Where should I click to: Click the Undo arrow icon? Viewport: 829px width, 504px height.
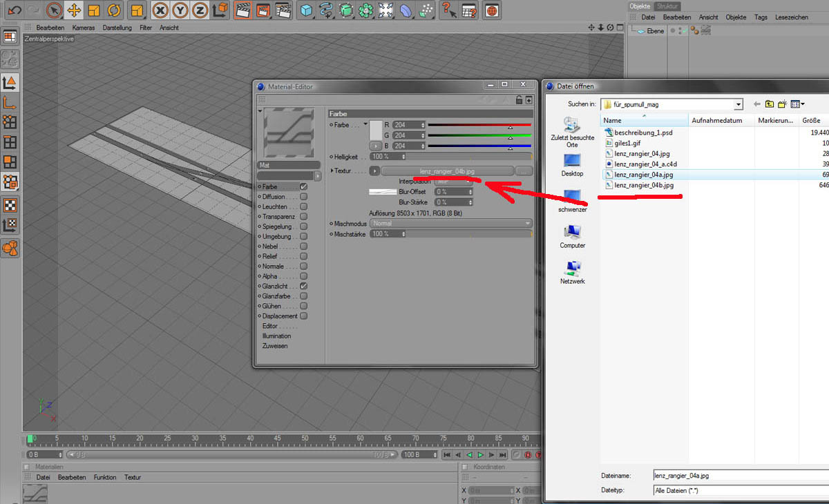[x=14, y=10]
